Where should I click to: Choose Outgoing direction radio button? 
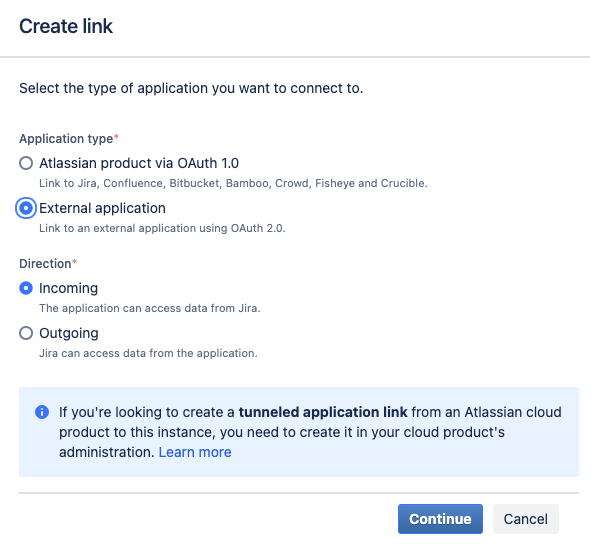26,333
